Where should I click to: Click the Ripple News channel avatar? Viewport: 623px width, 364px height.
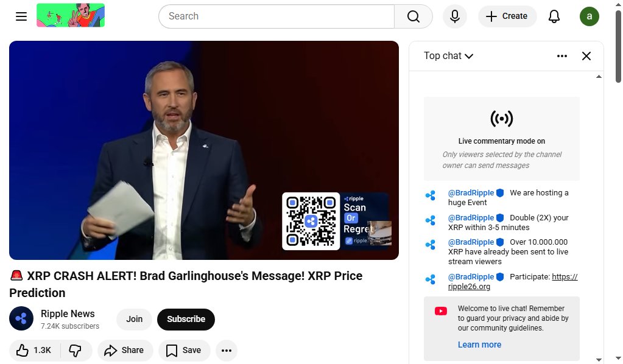click(x=21, y=318)
